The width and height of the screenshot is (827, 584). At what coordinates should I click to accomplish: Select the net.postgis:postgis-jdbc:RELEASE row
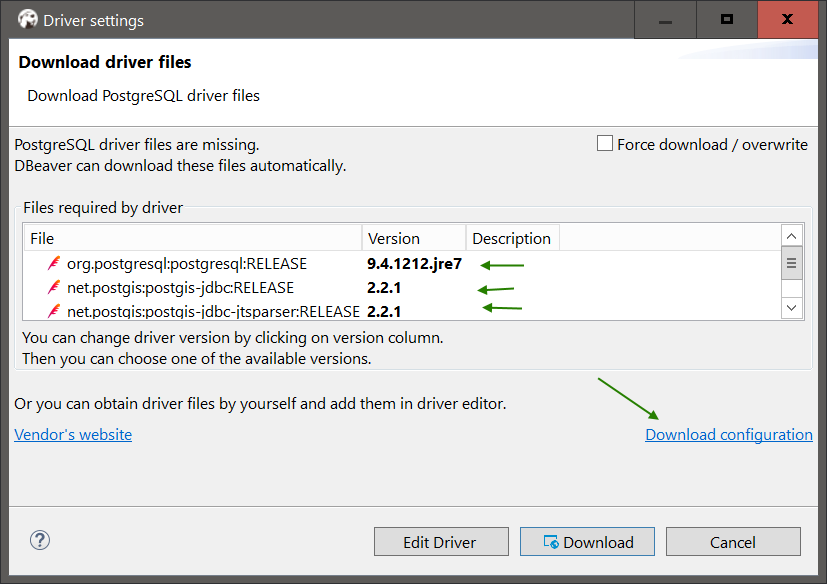[x=402, y=288]
